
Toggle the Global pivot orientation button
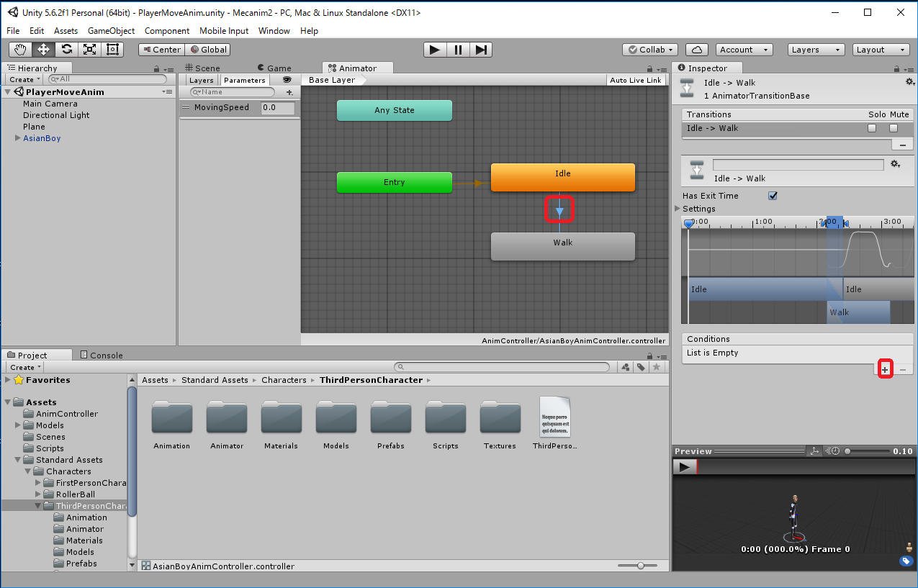pyautogui.click(x=207, y=50)
